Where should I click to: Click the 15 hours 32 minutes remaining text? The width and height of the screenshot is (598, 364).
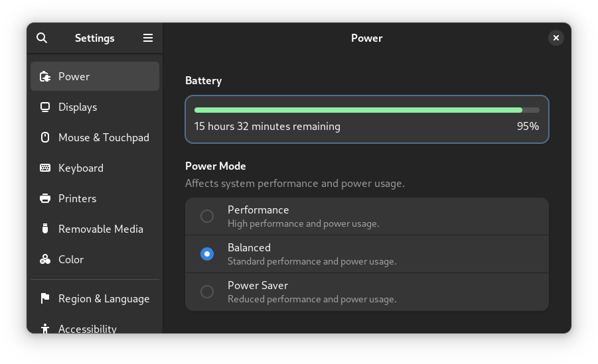pyautogui.click(x=267, y=126)
